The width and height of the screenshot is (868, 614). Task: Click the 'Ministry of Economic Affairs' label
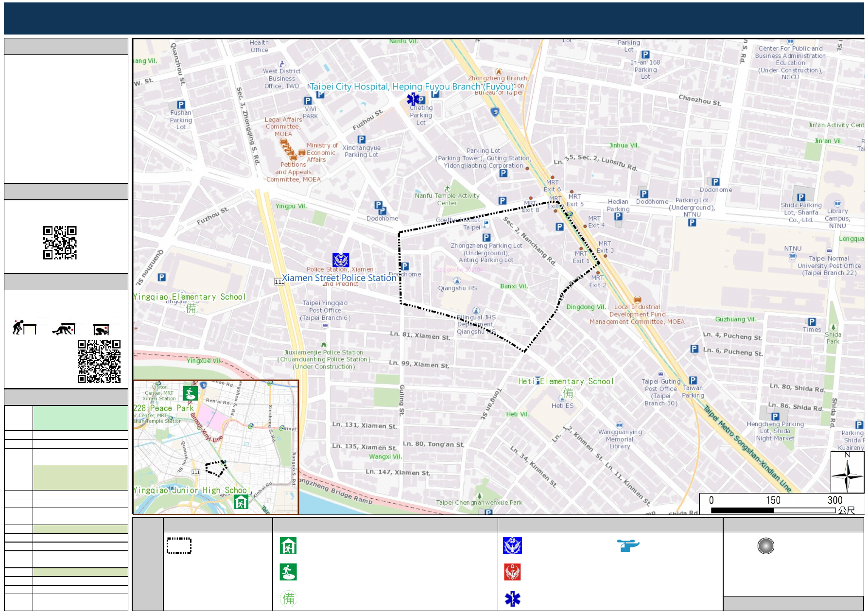click(322, 153)
